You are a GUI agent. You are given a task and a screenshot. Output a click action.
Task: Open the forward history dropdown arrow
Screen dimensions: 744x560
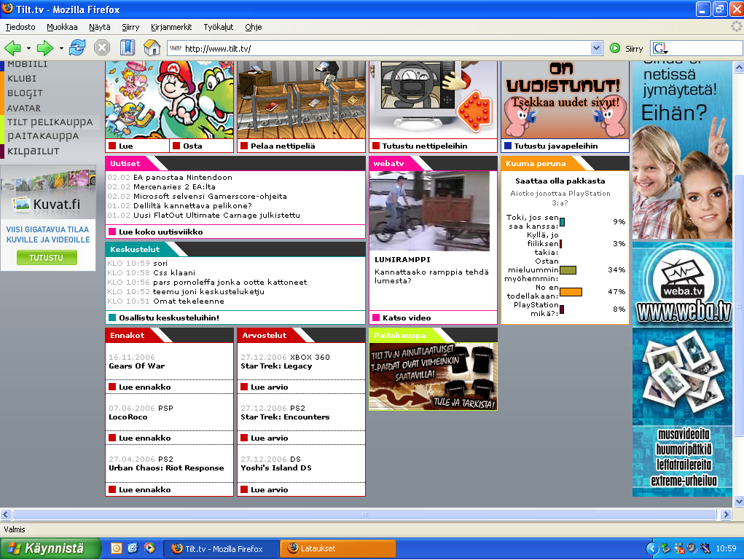coord(61,48)
